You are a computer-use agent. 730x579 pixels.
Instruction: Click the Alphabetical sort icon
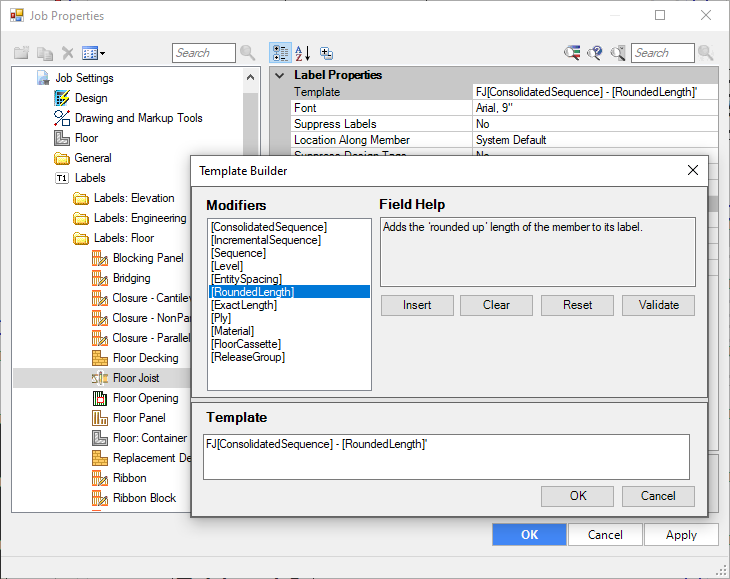[303, 53]
